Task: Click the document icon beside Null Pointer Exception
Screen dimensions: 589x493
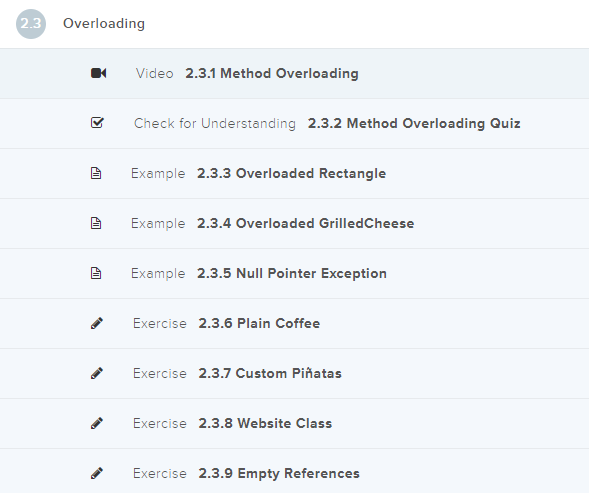Action: pyautogui.click(x=96, y=273)
